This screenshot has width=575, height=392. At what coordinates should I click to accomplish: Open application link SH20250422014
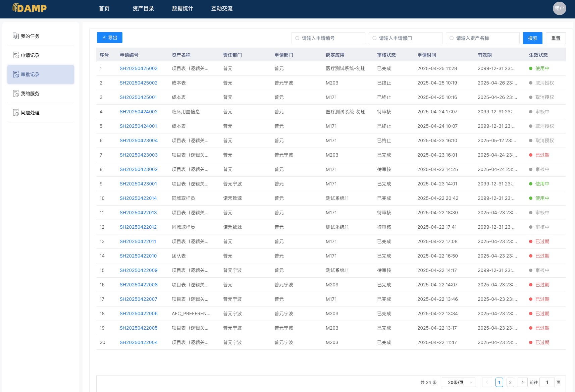pos(138,198)
